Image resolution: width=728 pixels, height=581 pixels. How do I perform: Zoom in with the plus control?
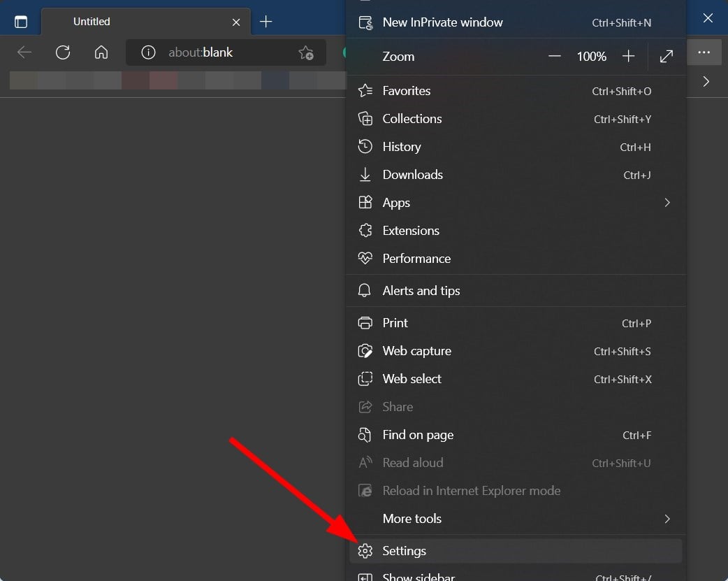pyautogui.click(x=628, y=56)
